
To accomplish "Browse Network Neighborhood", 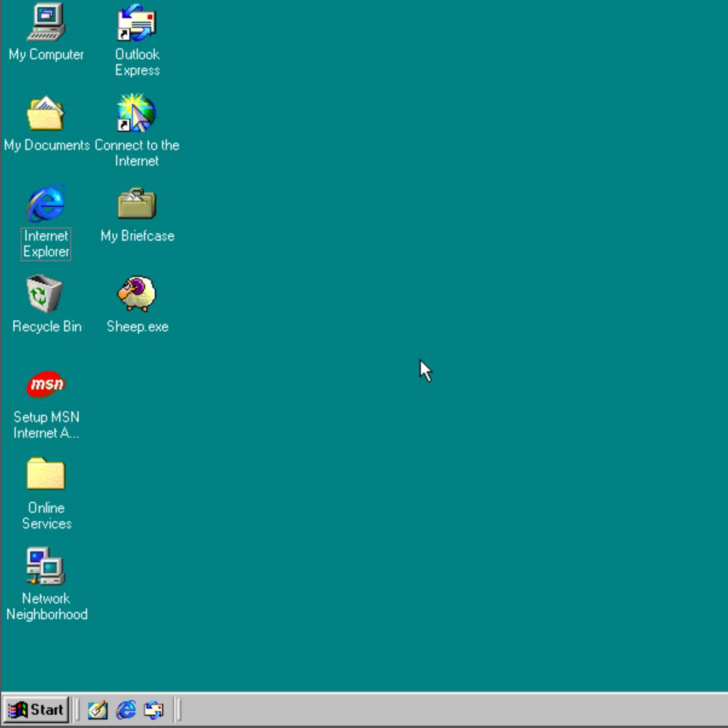I will pos(46,565).
